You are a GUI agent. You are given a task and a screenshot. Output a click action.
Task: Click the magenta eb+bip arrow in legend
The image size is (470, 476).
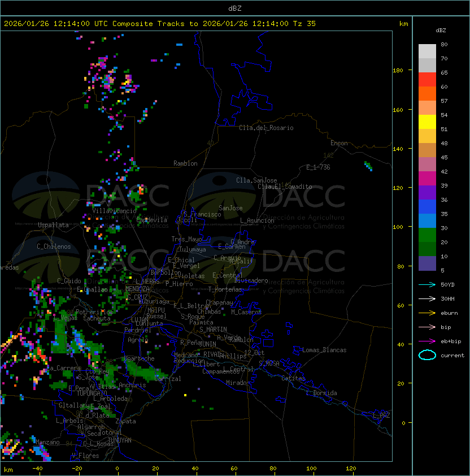[x=427, y=341]
